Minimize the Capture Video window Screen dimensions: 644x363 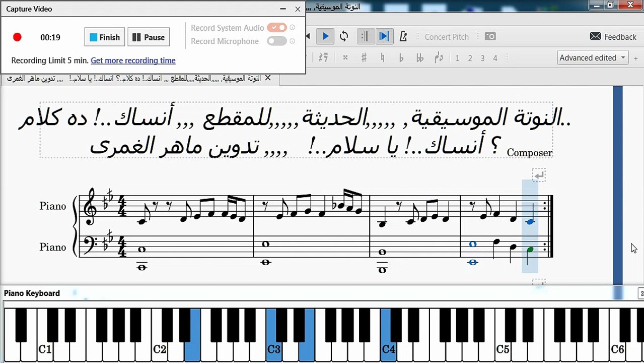(x=283, y=9)
